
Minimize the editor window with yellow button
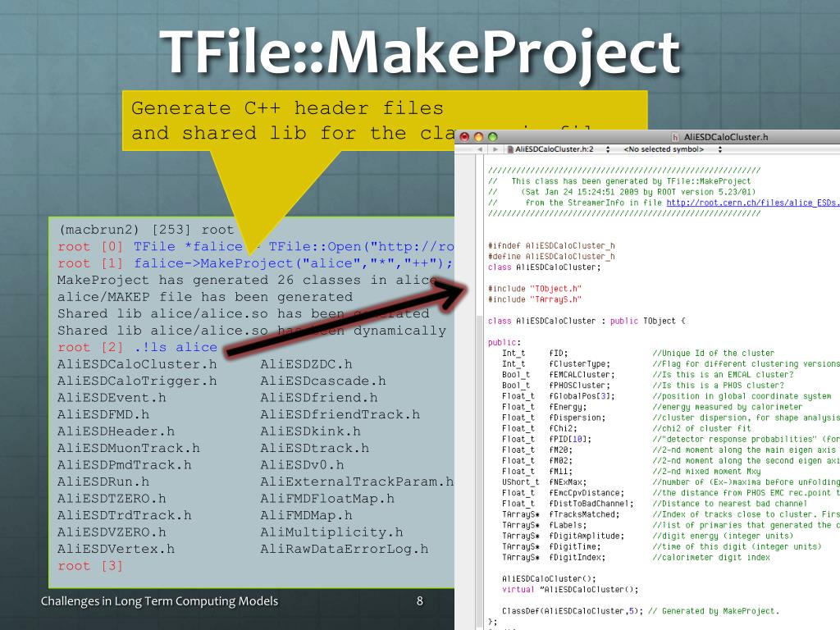(479, 137)
